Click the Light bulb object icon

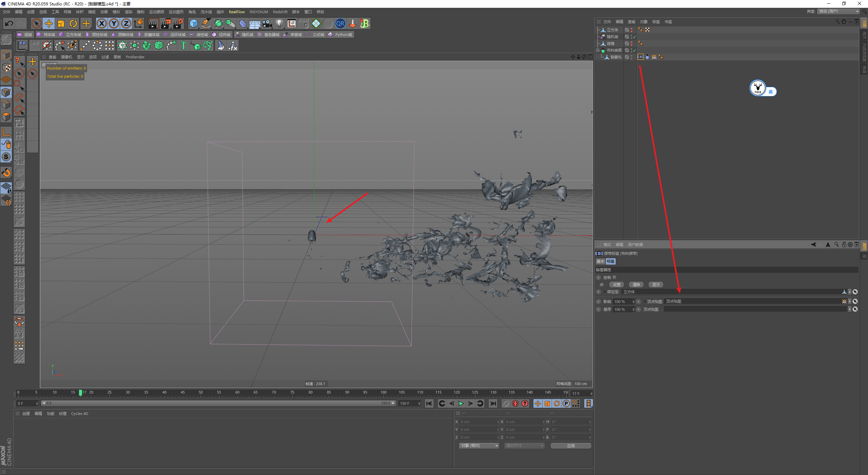tap(279, 23)
